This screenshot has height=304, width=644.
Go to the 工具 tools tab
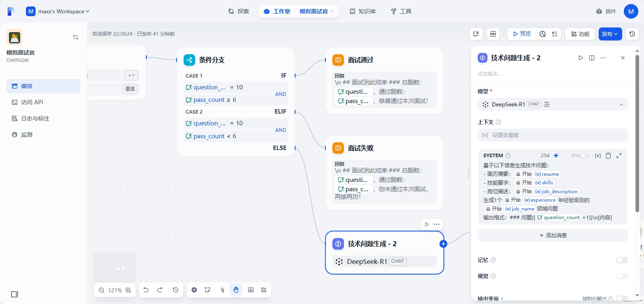coord(401,11)
